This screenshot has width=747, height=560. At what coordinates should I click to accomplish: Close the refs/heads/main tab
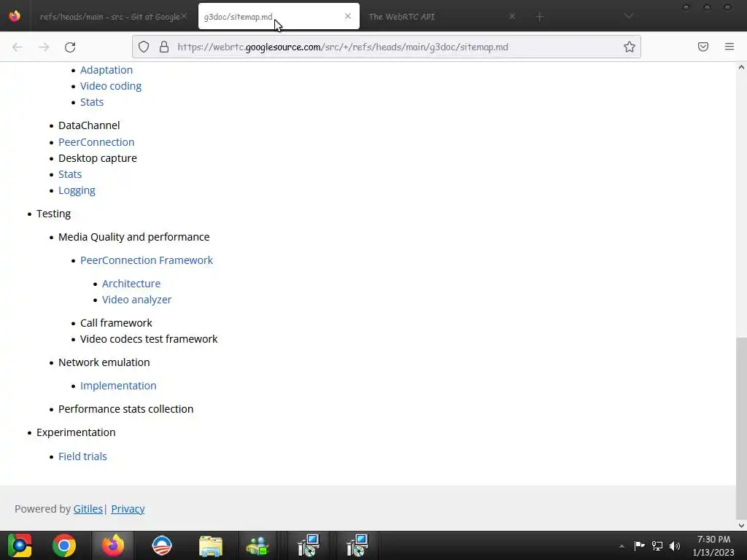tap(184, 16)
